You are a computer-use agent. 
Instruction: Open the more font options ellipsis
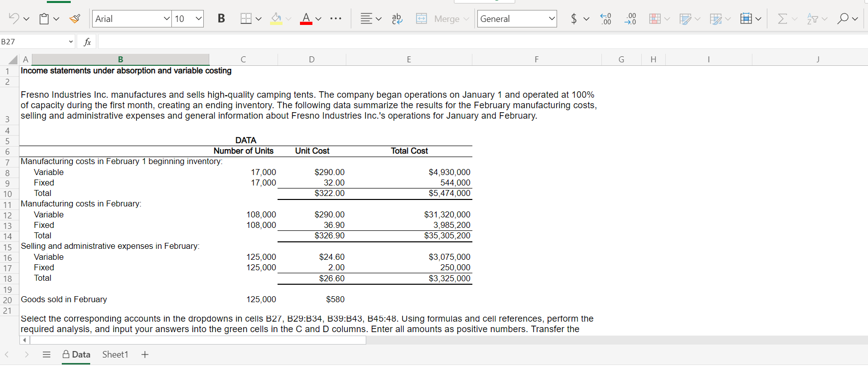(x=336, y=19)
